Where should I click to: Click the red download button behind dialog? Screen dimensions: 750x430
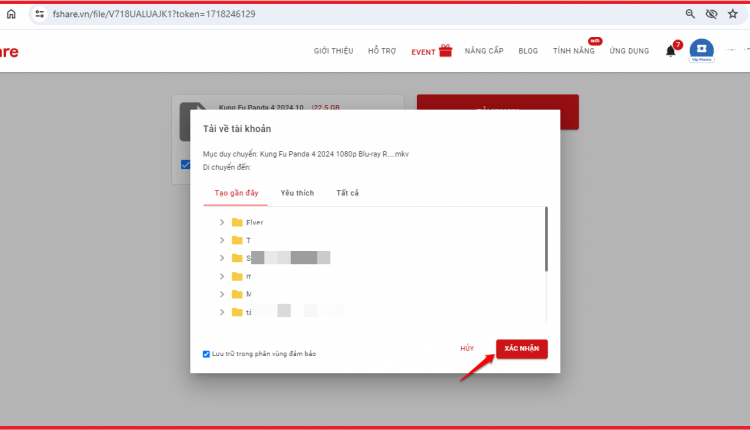pyautogui.click(x=569, y=112)
